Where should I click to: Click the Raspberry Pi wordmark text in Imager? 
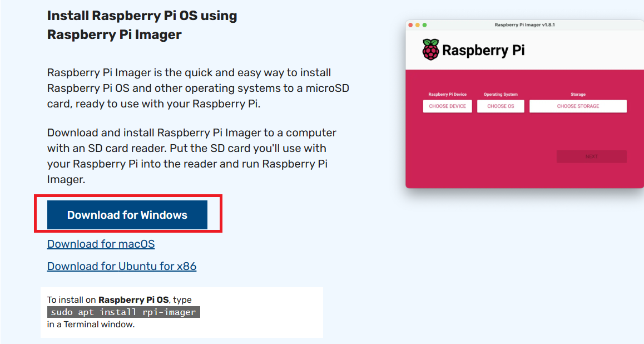483,50
